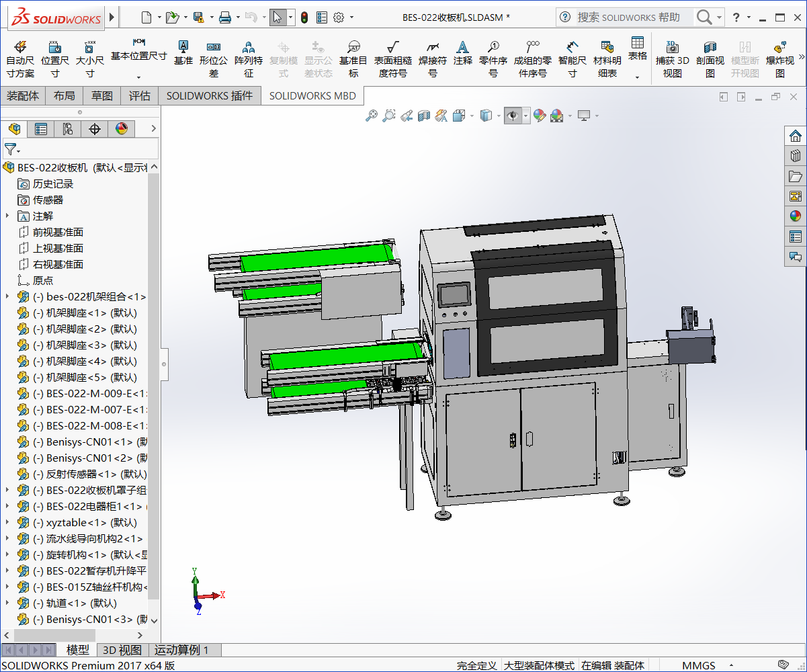Open the 评估 (Evaluate) ribbon tab
Viewport: 807px width, 672px height.
click(140, 95)
